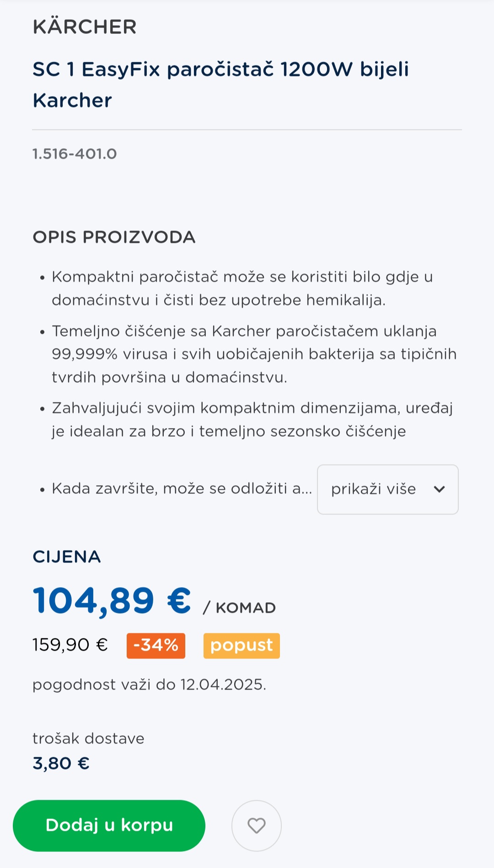Click the bullet starting with Zahvaljujući svojim
This screenshot has height=868, width=494.
[252, 419]
